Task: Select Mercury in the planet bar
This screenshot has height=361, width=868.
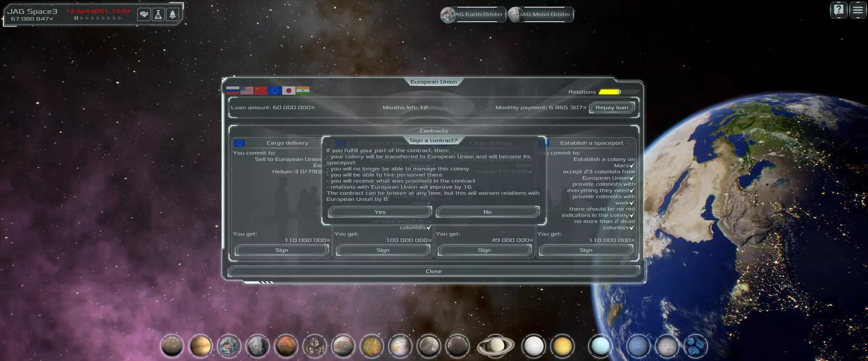Action: tap(172, 346)
